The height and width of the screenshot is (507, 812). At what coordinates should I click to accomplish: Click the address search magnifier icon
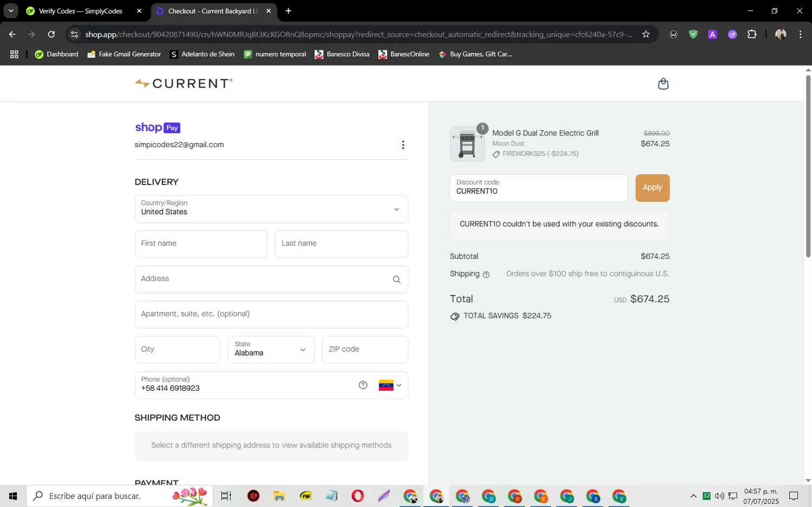tap(397, 280)
